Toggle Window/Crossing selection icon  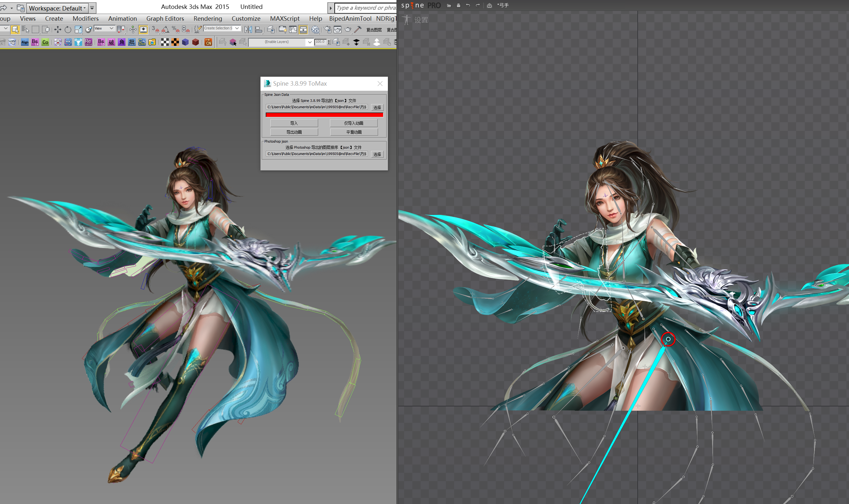46,30
